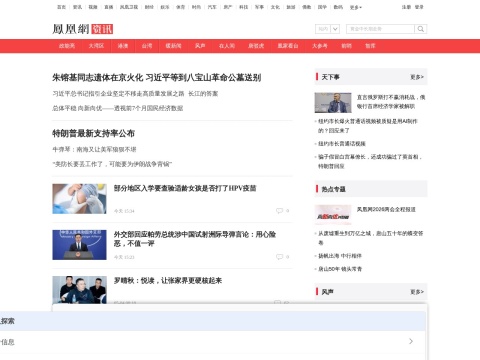This screenshot has width=480, height=360.
Task: Open headline 朱镕基同志遗体在京火化
Action: coord(157,78)
